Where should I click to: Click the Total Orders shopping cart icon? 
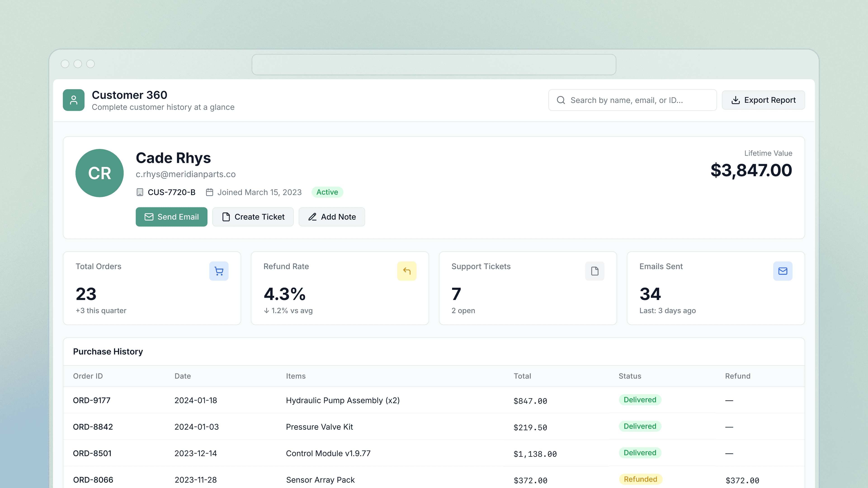tap(219, 271)
